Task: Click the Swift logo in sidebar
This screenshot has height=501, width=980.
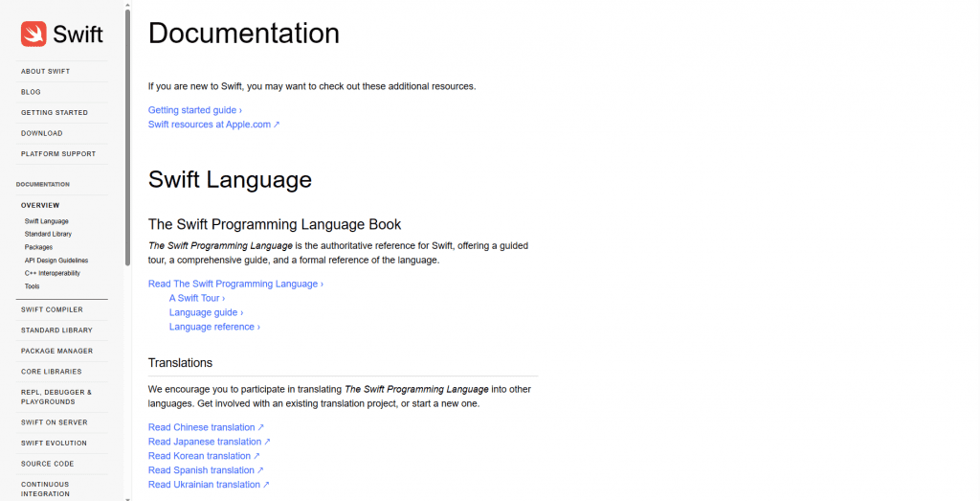Action: pyautogui.click(x=62, y=34)
